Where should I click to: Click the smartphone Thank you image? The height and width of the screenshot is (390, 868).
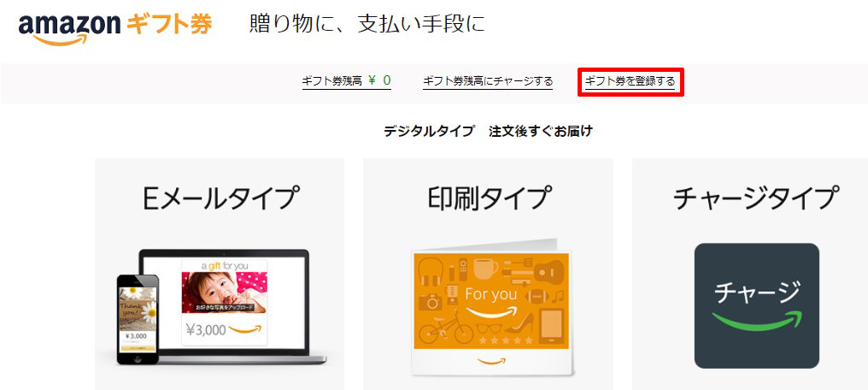pos(138,319)
